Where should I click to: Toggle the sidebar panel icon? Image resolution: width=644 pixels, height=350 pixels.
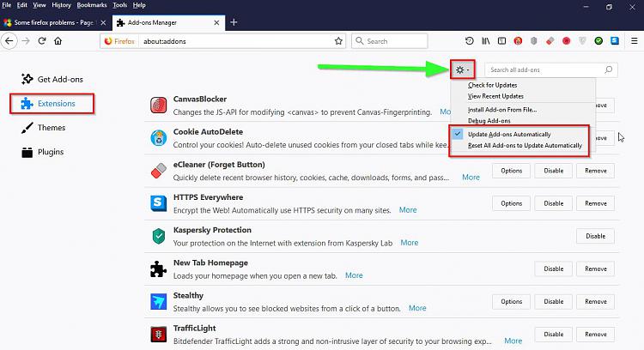(502, 41)
